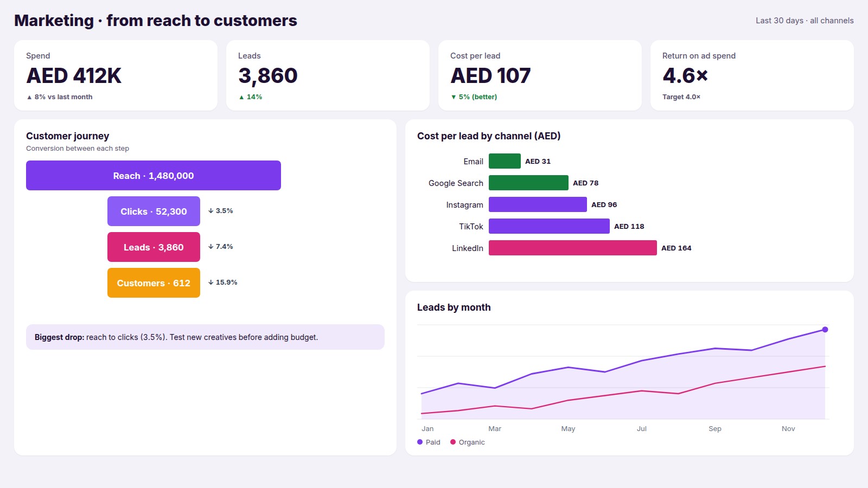Viewport: 868px width, 488px height.
Task: Select the Customers 612 funnel step
Action: pyautogui.click(x=154, y=282)
